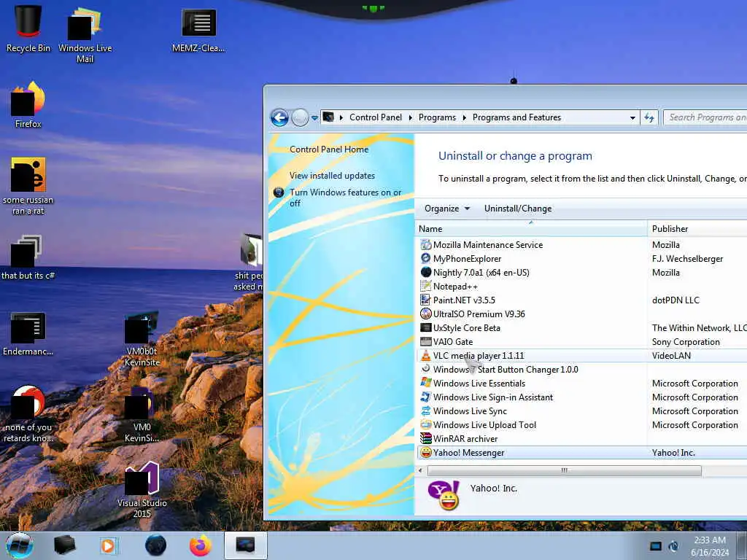This screenshot has height=560, width=747.
Task: Expand the address bar history dropdown
Action: [x=632, y=117]
